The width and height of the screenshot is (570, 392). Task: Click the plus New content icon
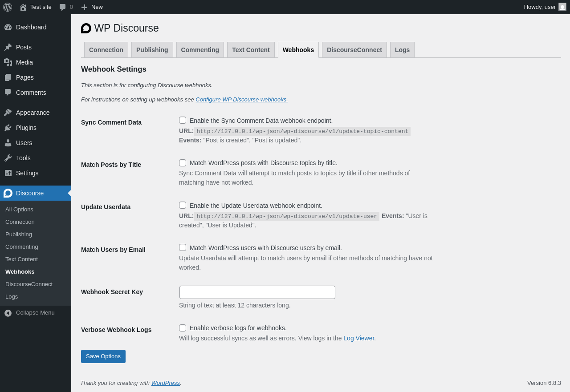[x=84, y=7]
